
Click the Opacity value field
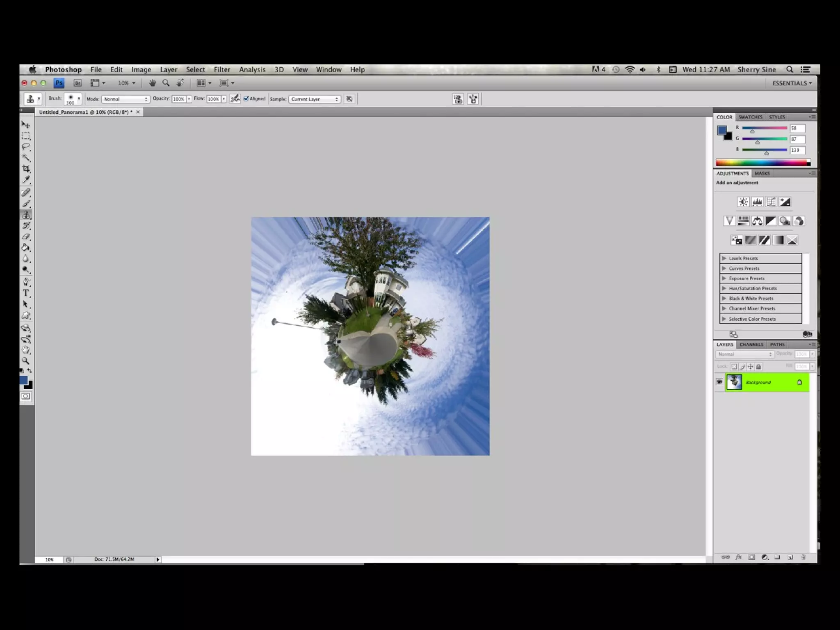coord(178,99)
